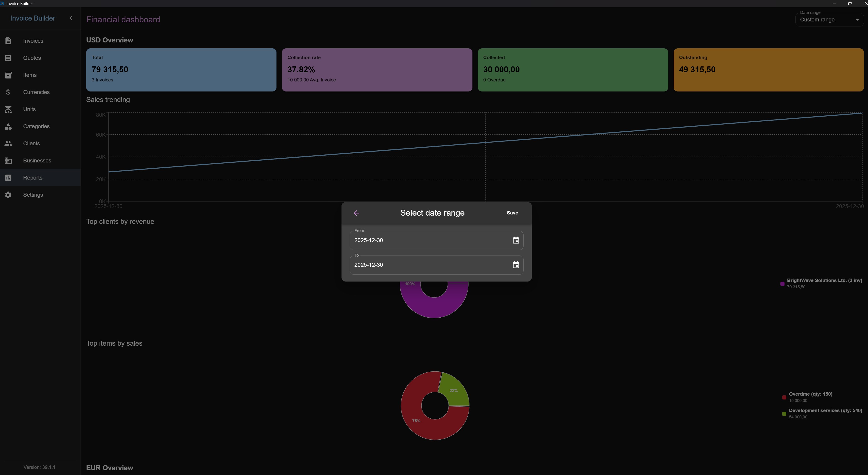Click the EUR Overview heading

tap(109, 468)
